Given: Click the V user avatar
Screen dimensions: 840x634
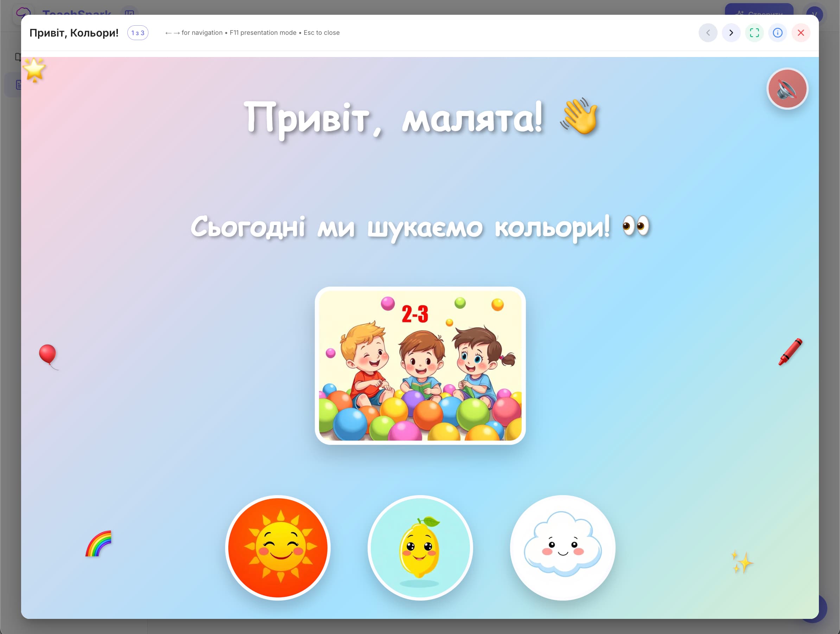Looking at the screenshot, I should pyautogui.click(x=813, y=14).
